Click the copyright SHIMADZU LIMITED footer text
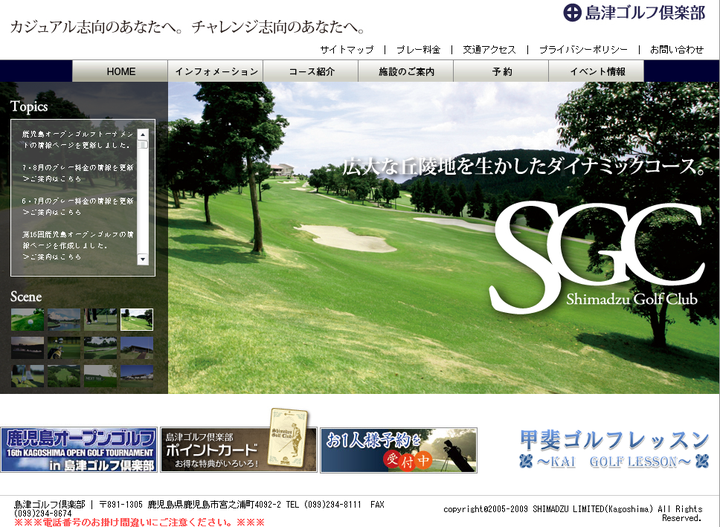This screenshot has width=720, height=527. [573, 513]
